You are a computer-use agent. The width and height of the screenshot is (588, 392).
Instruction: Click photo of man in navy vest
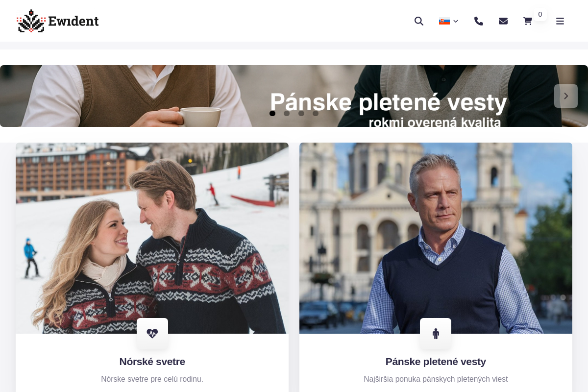[436, 230]
